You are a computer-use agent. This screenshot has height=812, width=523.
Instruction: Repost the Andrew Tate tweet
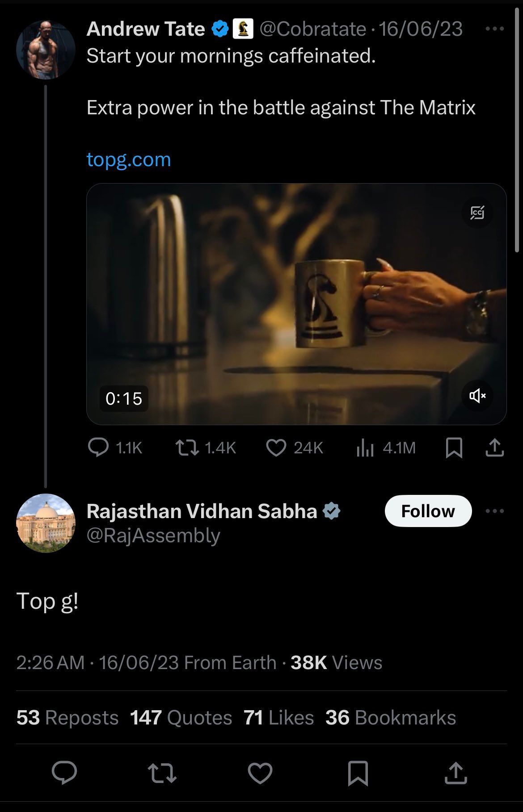[x=187, y=448]
